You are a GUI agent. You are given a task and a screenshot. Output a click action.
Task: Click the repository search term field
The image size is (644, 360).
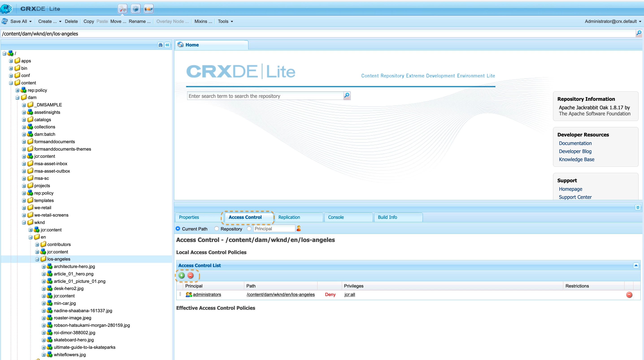coord(265,96)
